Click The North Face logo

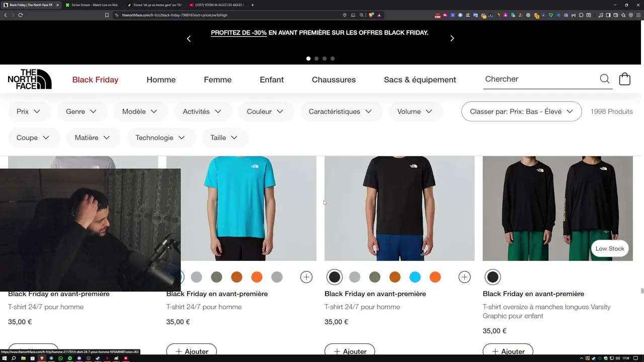30,79
